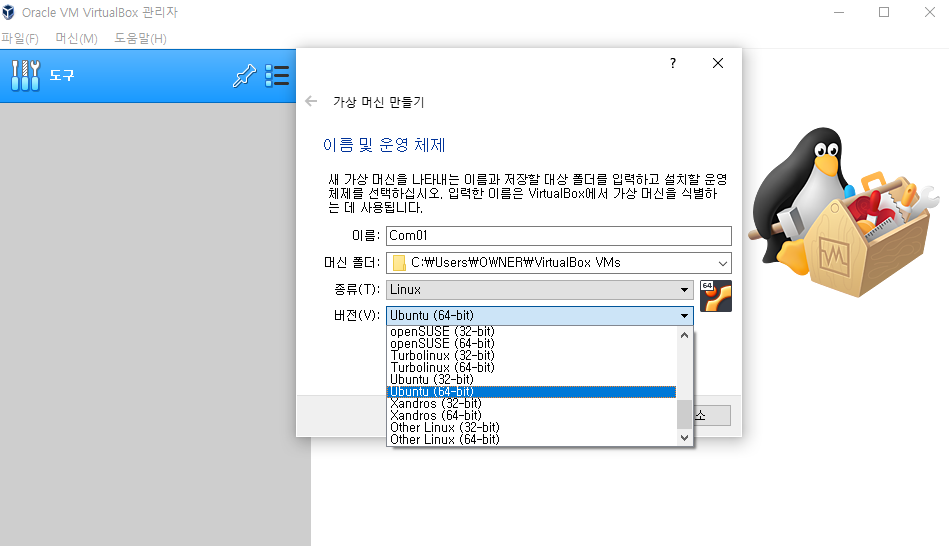Click the VirtualBox logo in title bar

[x=8, y=12]
